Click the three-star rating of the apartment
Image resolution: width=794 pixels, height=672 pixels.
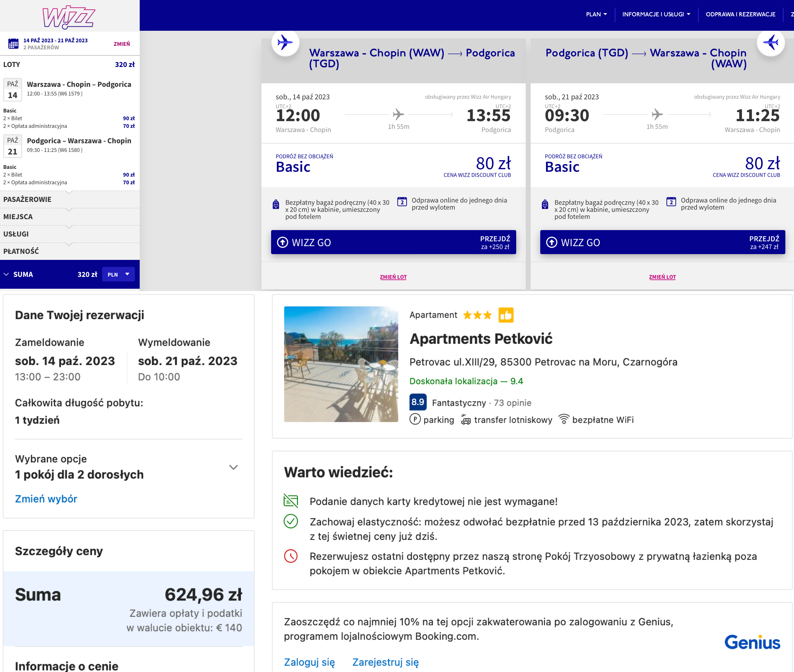tap(477, 315)
